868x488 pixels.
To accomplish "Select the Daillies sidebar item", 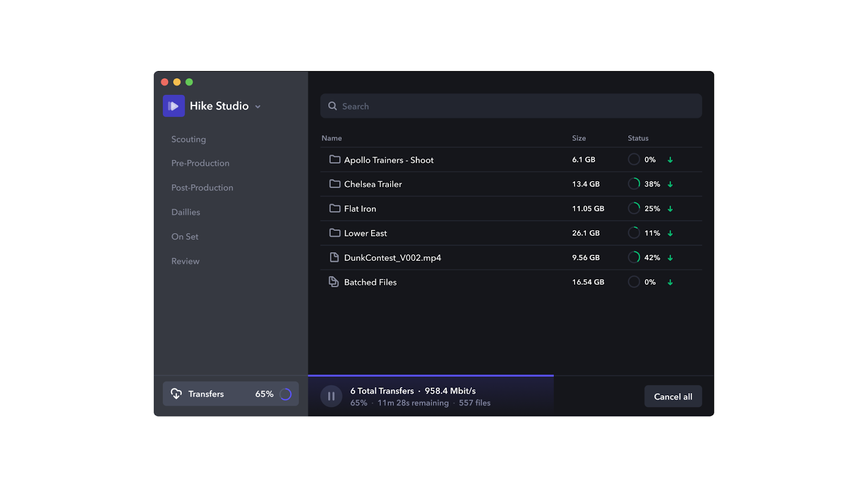I will click(x=186, y=212).
